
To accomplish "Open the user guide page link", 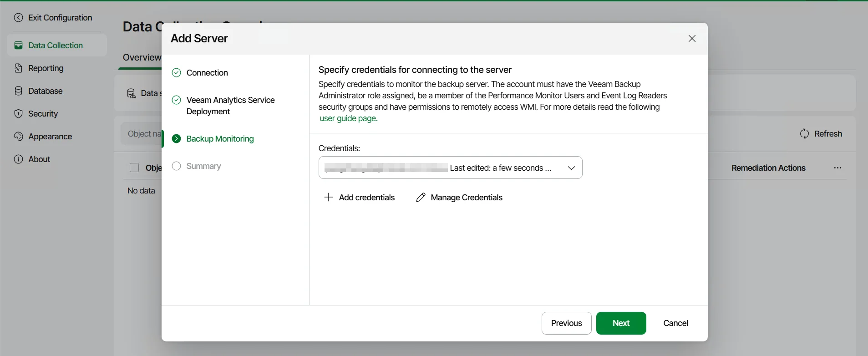I will coord(348,118).
